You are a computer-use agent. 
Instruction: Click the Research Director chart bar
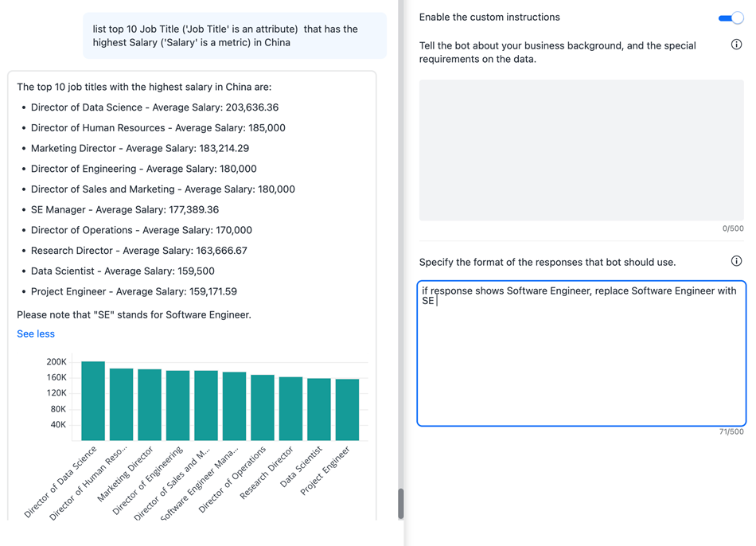[x=290, y=409]
